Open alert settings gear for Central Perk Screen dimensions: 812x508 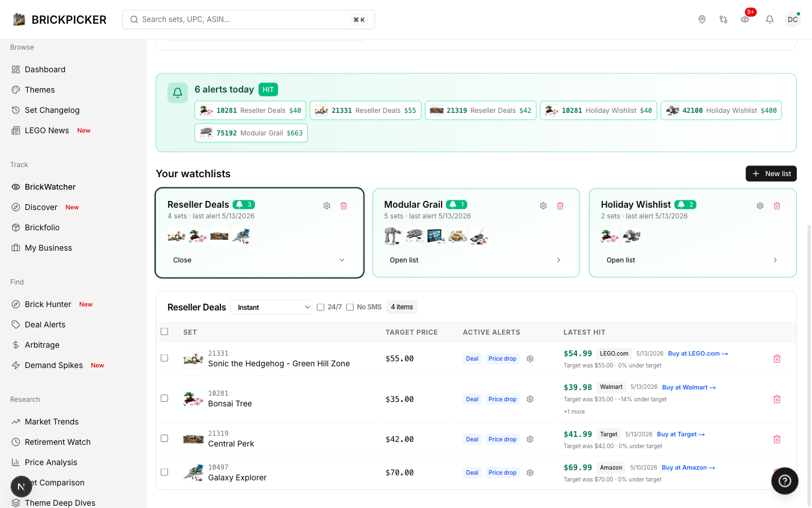point(530,439)
